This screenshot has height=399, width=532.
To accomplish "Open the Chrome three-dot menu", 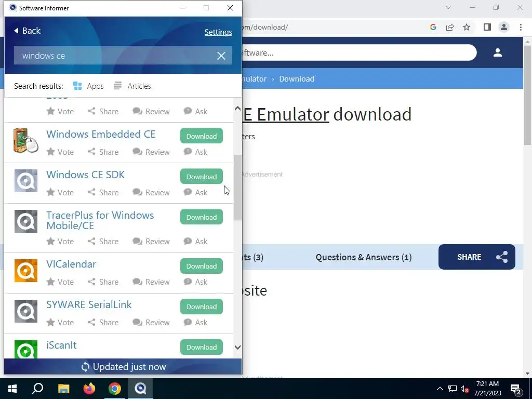I will (521, 27).
